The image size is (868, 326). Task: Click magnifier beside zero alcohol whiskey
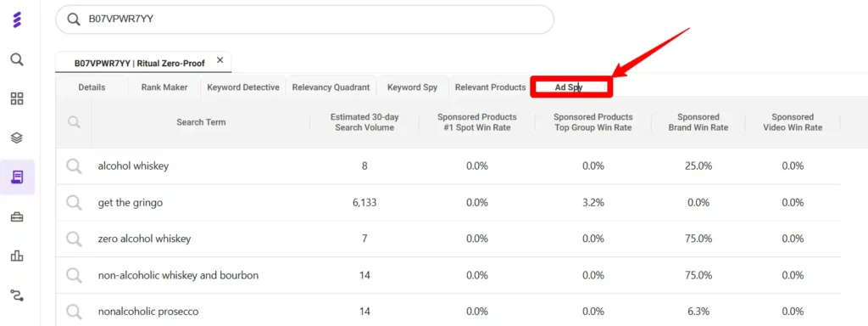(75, 239)
